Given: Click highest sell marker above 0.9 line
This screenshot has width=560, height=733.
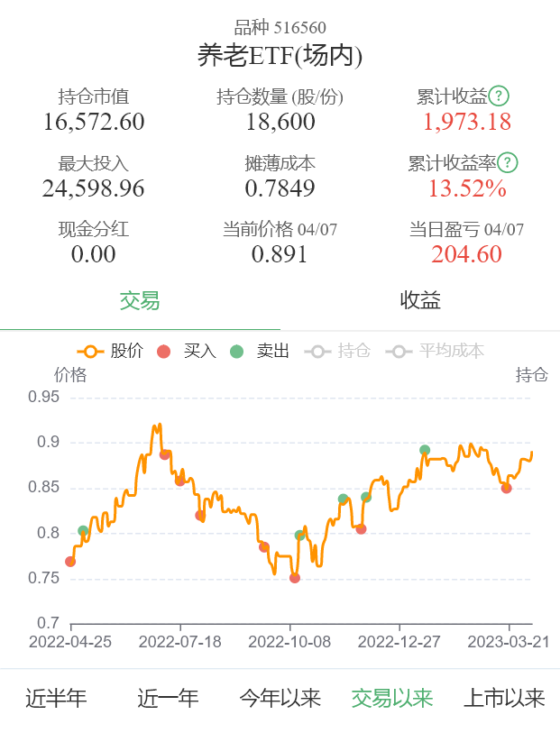Looking at the screenshot, I should tap(425, 450).
